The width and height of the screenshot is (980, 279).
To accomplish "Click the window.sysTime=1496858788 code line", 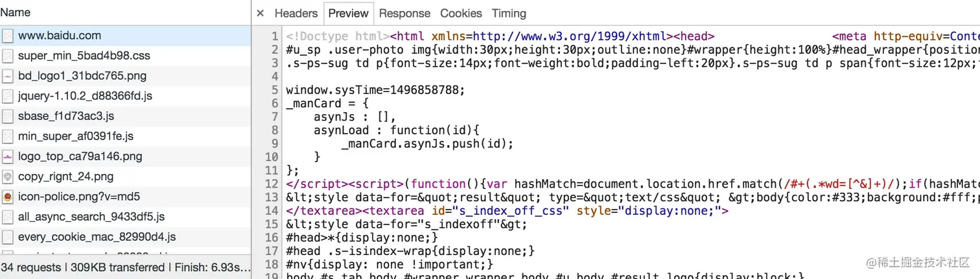I will point(376,90).
